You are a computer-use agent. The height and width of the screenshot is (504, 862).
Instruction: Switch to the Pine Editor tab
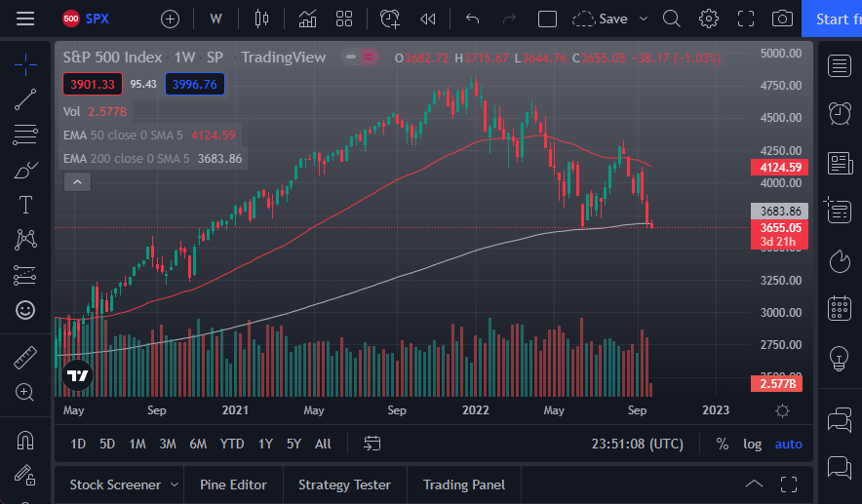click(233, 485)
